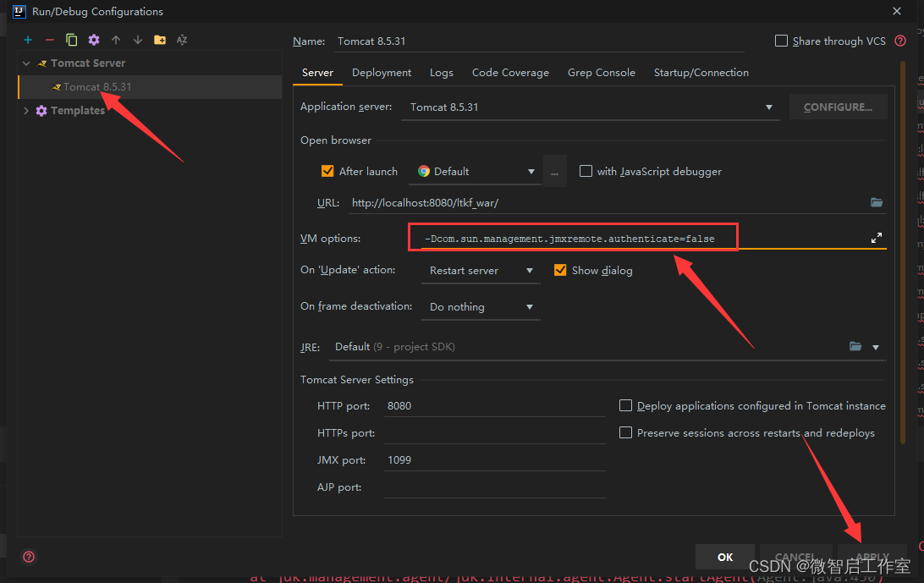Screen dimensions: 924x583
Task: Browse for a JRE with the folder icon
Action: coord(855,346)
